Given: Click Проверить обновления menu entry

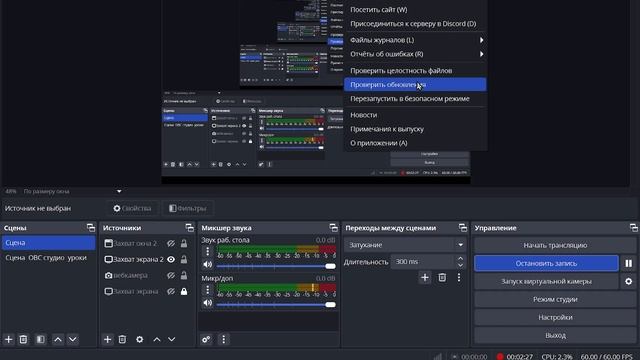Looking at the screenshot, I should (415, 84).
